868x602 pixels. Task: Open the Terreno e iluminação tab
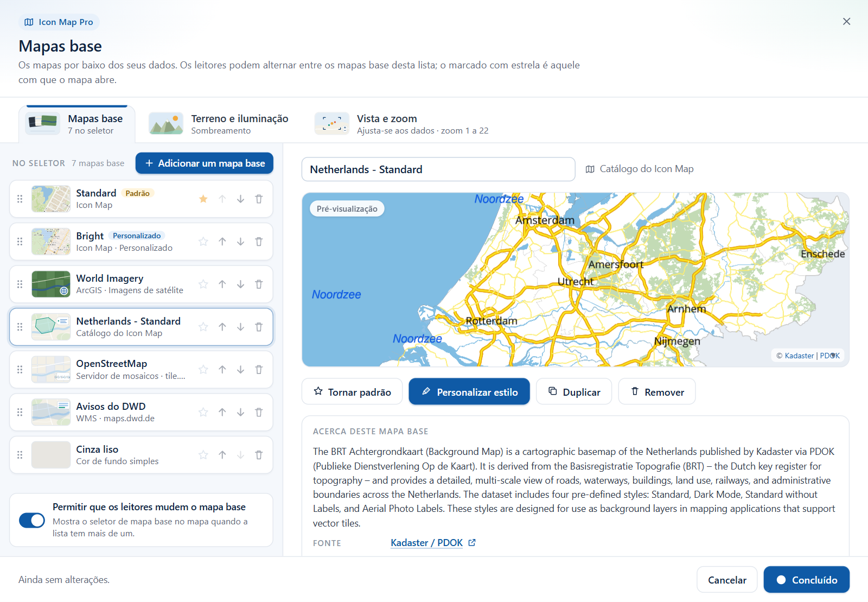[x=219, y=124]
